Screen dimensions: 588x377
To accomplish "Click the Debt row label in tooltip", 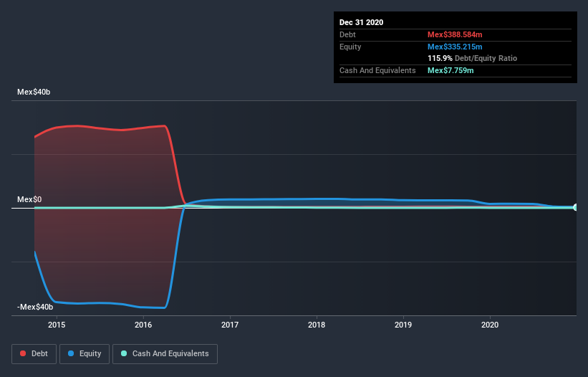I will 347,34.
